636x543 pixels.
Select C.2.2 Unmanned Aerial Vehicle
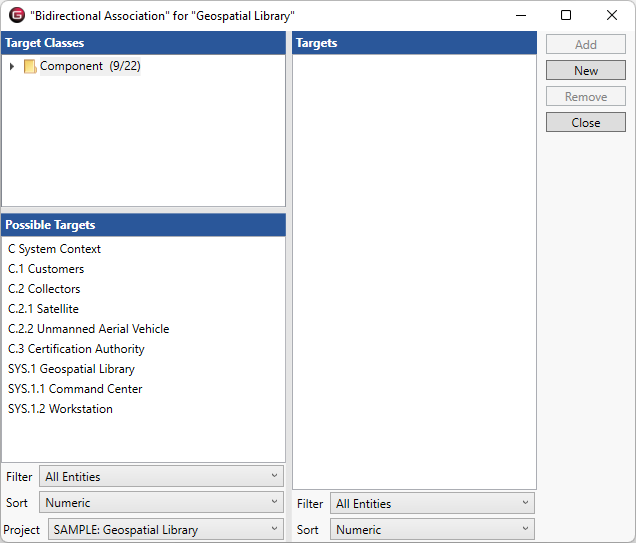pos(88,329)
